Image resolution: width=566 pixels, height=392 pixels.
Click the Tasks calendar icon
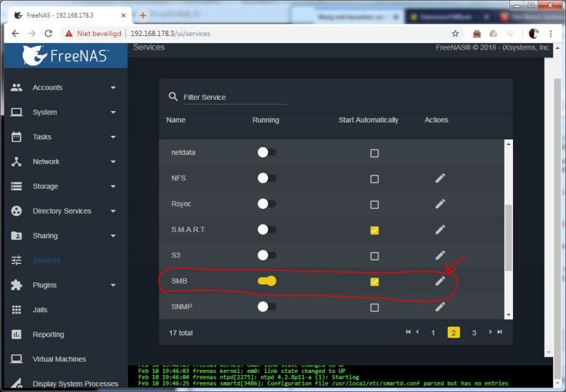16,137
